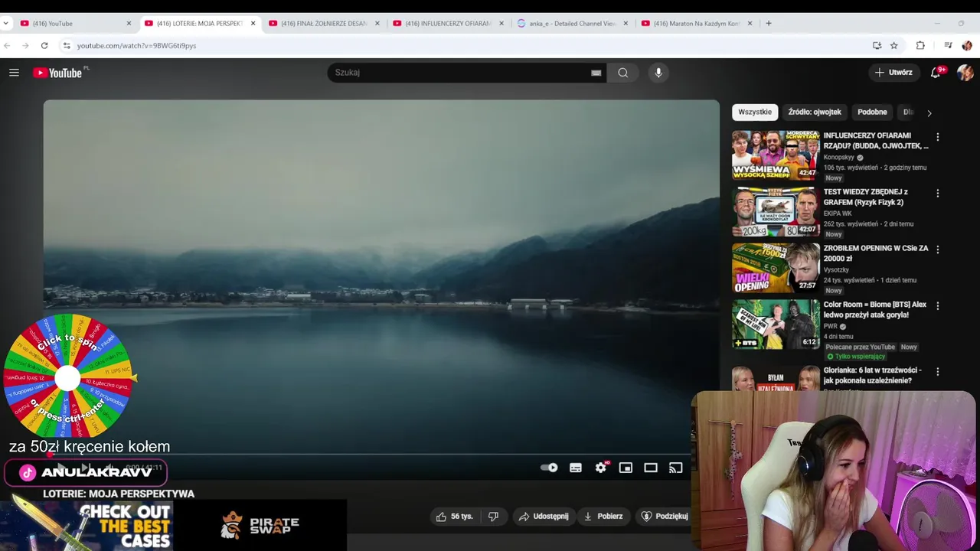Open options for Color Room = Biome video

coord(938,305)
